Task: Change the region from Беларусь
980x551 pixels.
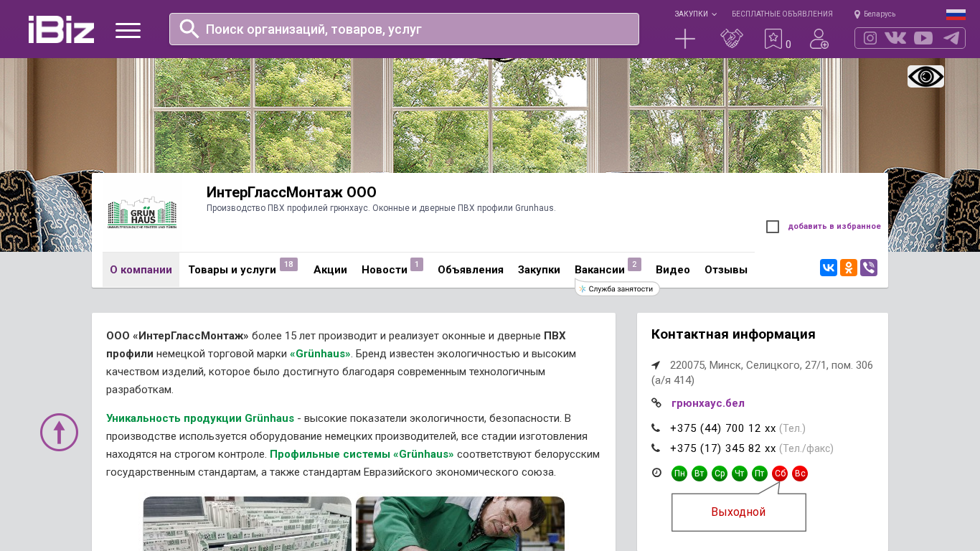Action: pyautogui.click(x=875, y=14)
